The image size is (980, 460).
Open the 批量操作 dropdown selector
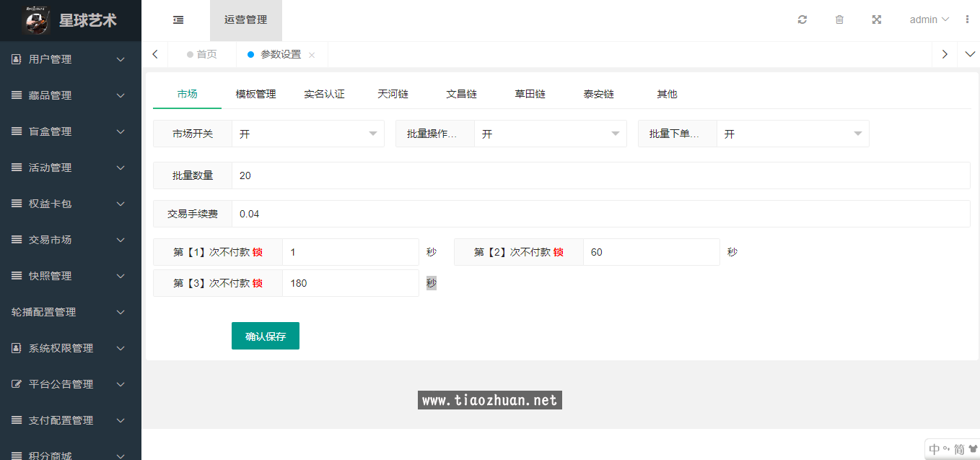coord(550,134)
